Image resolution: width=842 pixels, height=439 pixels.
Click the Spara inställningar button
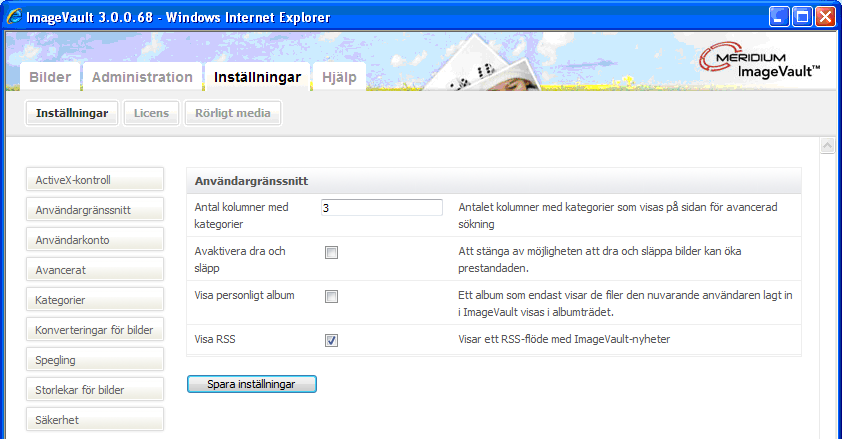pos(252,384)
